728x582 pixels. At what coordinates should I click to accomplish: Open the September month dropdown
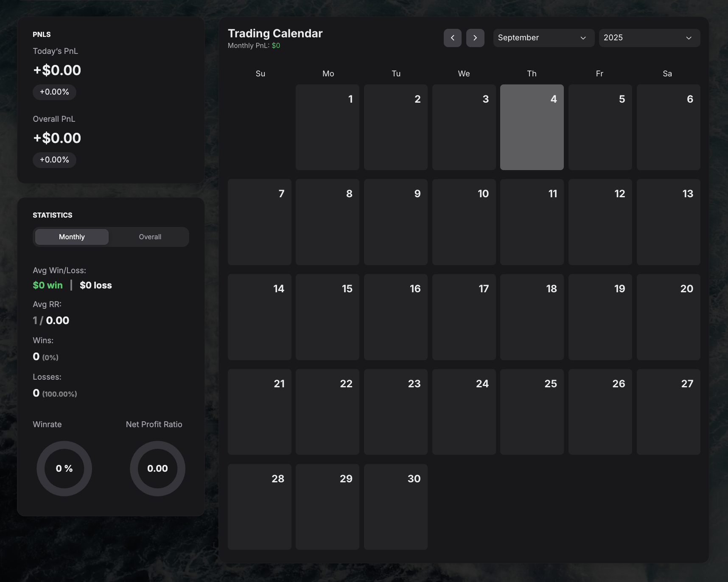coord(543,38)
